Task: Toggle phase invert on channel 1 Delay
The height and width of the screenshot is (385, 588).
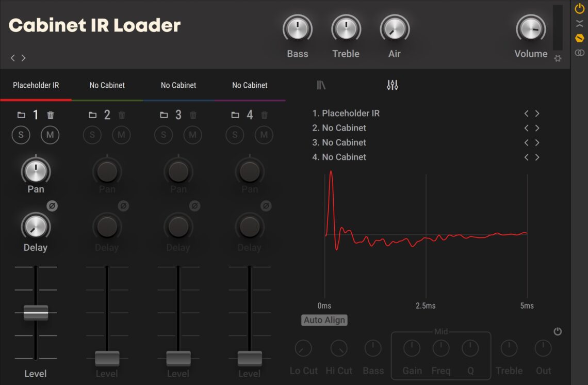Action: point(51,206)
